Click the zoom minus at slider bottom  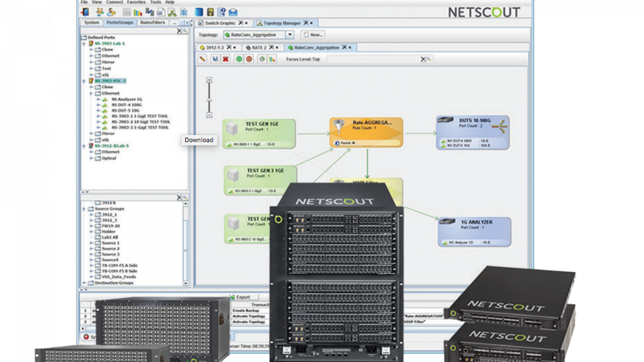[209, 115]
